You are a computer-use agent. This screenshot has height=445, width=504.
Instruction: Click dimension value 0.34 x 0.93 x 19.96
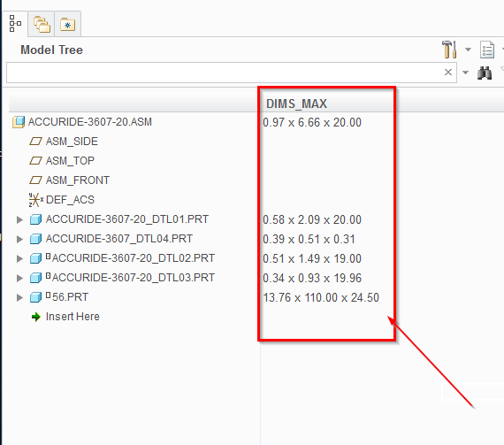click(312, 278)
